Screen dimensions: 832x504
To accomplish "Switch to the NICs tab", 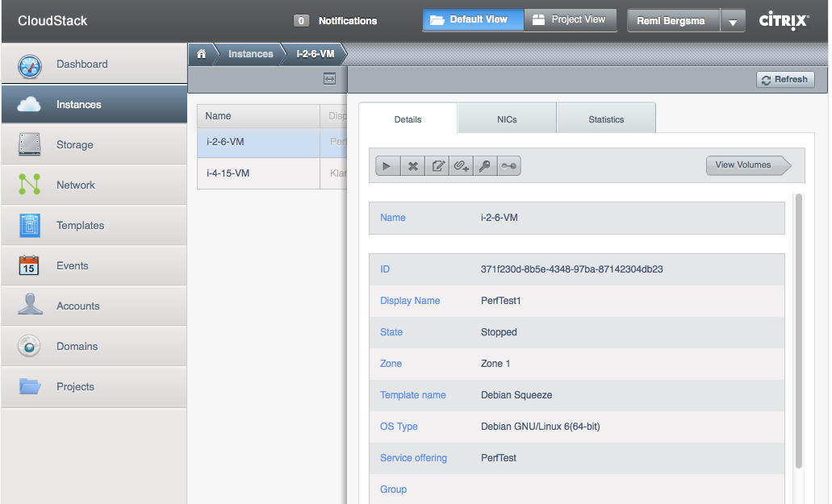I will coord(507,119).
